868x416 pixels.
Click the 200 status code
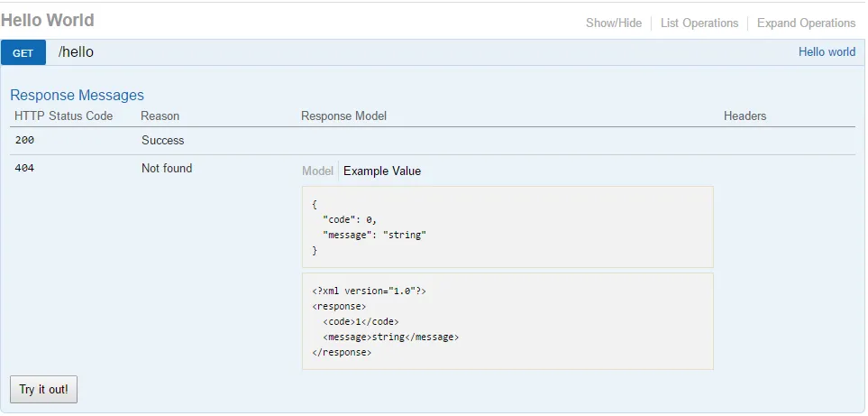tap(25, 141)
